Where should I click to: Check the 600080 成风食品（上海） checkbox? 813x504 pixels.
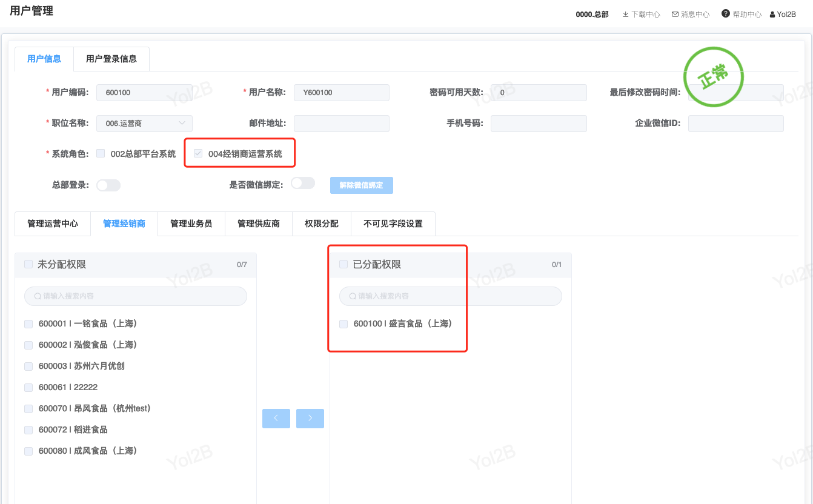pyautogui.click(x=28, y=451)
